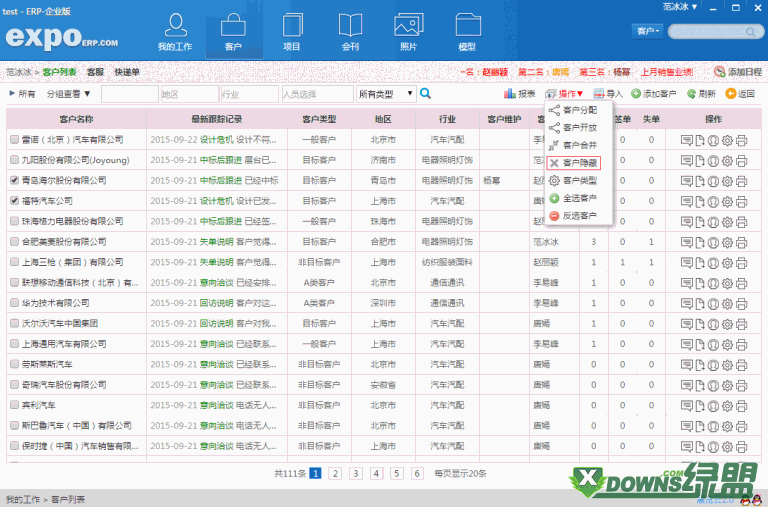Screen dimensions: 768x507
Task: Click 客户列表 breadcrumb link
Action: [x=59, y=72]
